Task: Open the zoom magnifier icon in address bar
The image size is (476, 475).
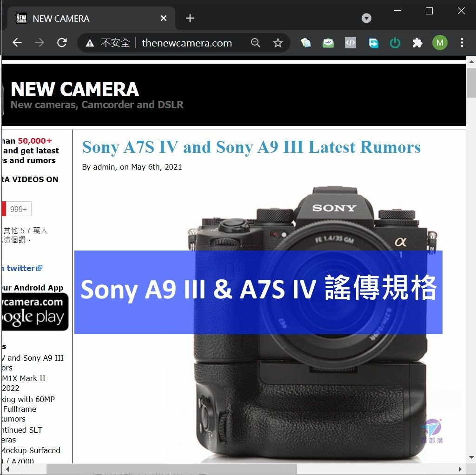Action: click(256, 43)
